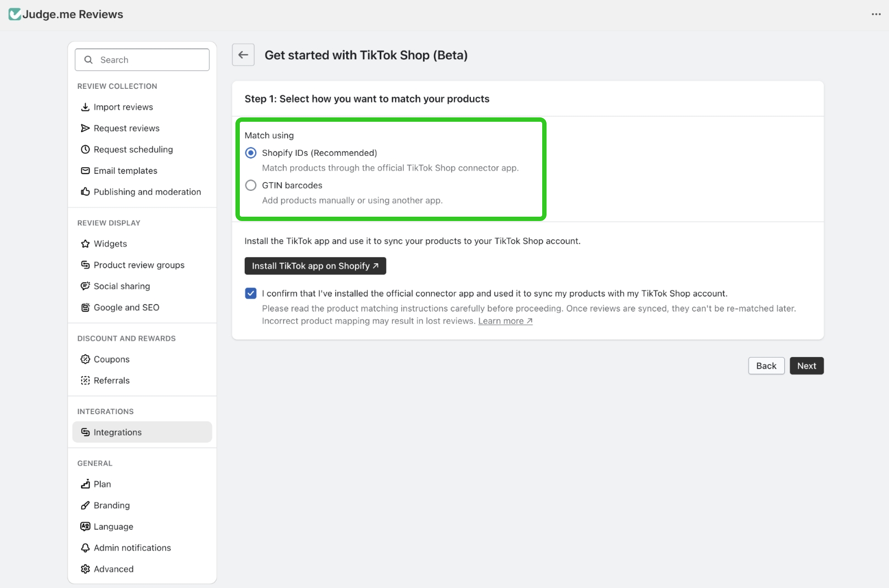Click the Request scheduling clock icon
The height and width of the screenshot is (588, 889).
tap(85, 150)
